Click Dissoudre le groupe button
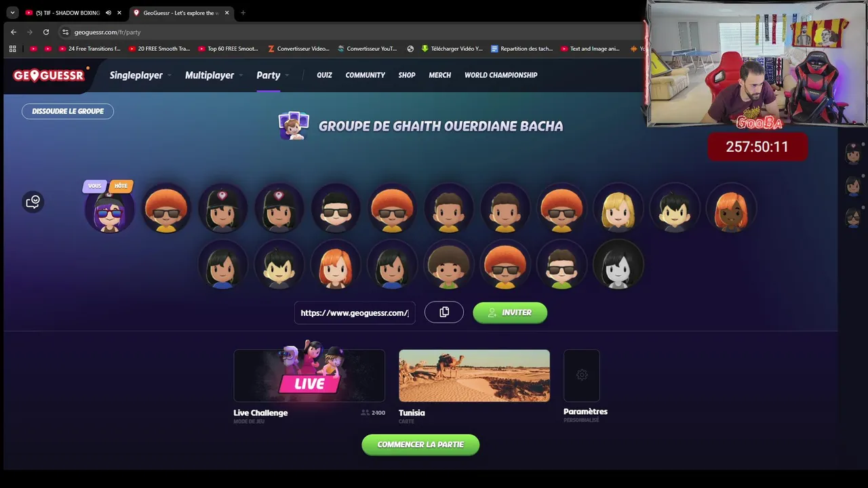This screenshot has width=868, height=488. pos(68,111)
